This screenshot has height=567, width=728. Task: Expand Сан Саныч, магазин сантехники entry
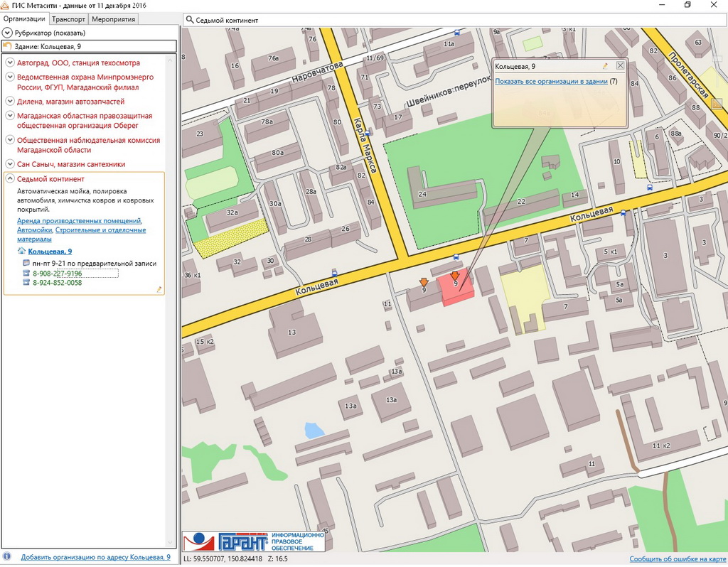(x=10, y=164)
